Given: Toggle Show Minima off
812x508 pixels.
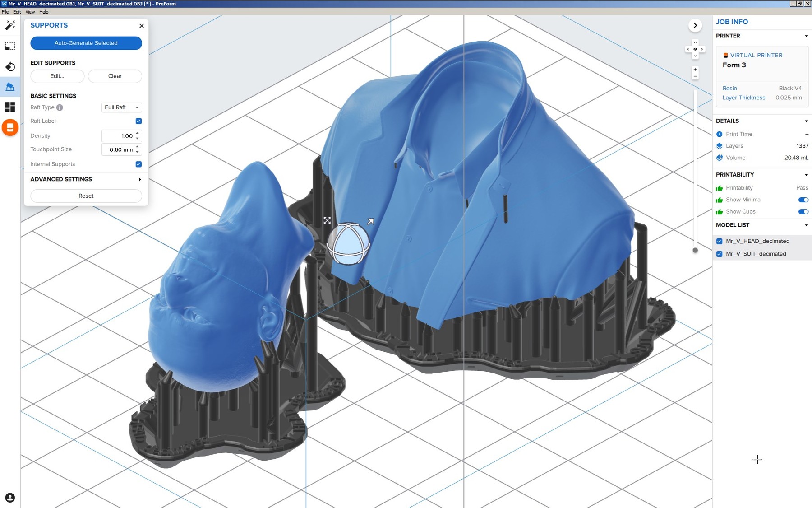Looking at the screenshot, I should 803,200.
